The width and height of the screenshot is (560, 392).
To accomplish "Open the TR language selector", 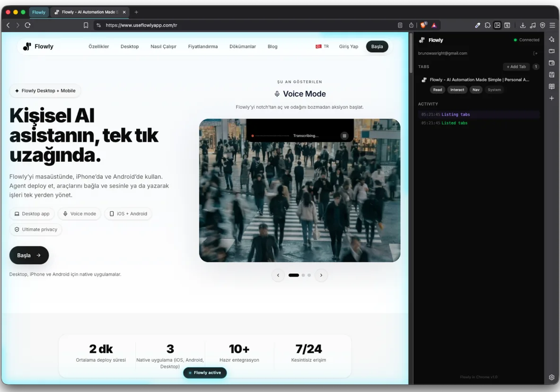I will coord(322,46).
